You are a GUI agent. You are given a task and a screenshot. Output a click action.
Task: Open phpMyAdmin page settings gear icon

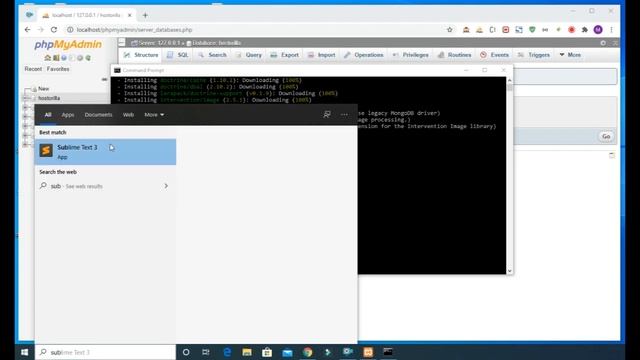tap(603, 43)
